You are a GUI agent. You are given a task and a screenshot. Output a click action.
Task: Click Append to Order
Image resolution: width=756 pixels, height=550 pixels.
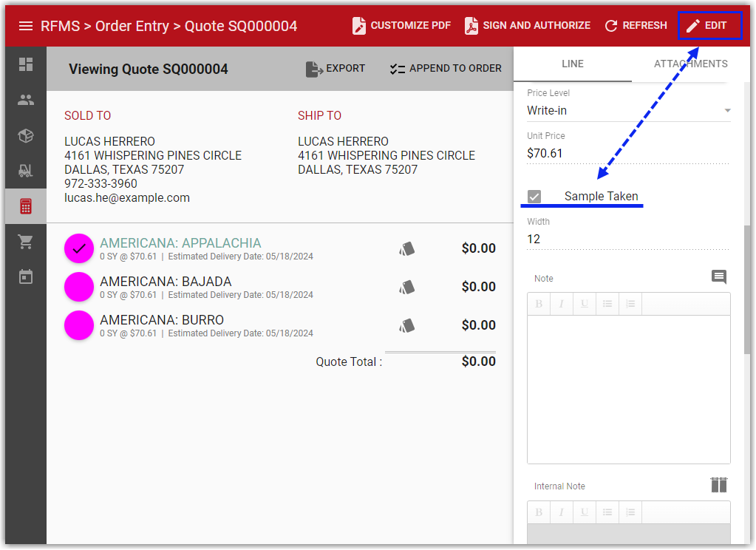pyautogui.click(x=446, y=69)
